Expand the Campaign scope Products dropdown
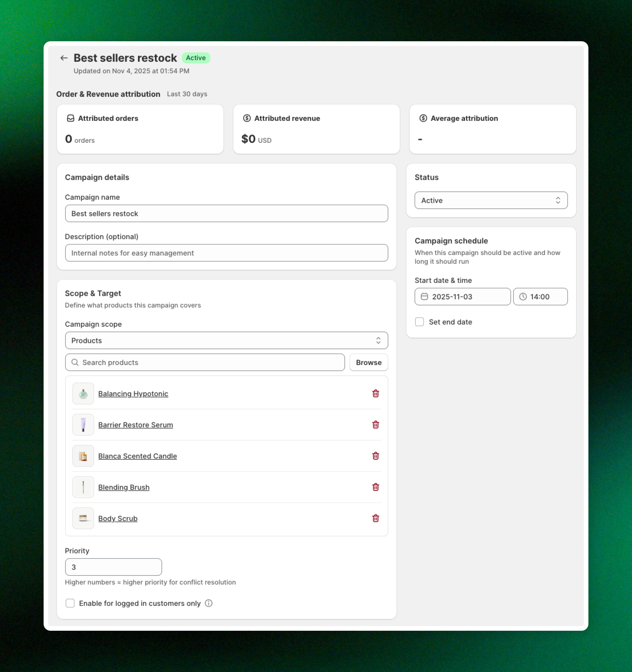The width and height of the screenshot is (632, 672). (x=227, y=340)
